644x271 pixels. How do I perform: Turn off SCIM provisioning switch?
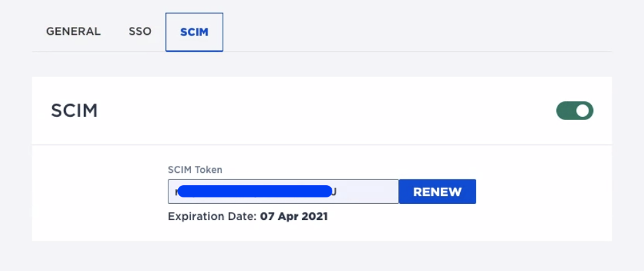click(574, 111)
